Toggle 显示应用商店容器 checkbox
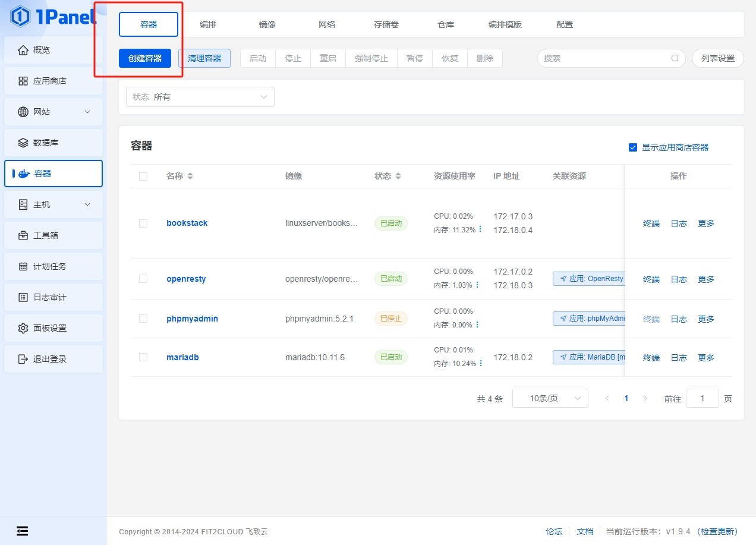The height and width of the screenshot is (545, 756). pos(633,147)
